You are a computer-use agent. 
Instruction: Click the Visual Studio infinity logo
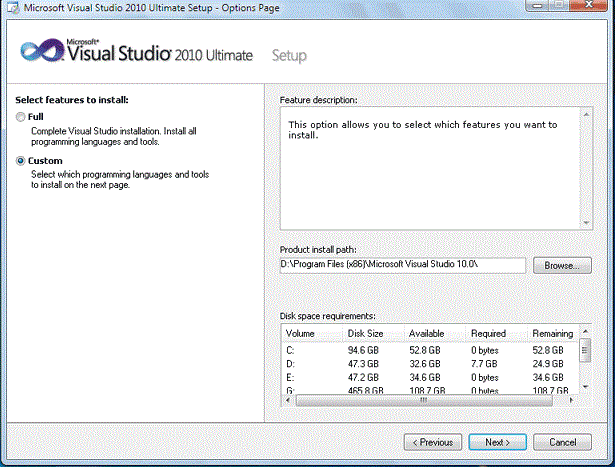[42, 51]
